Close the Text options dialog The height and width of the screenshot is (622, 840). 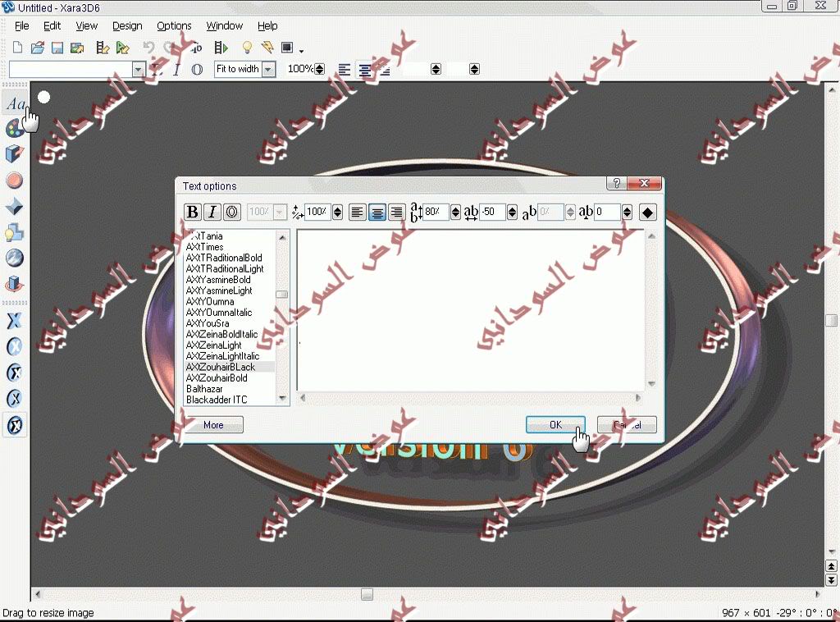coord(645,183)
